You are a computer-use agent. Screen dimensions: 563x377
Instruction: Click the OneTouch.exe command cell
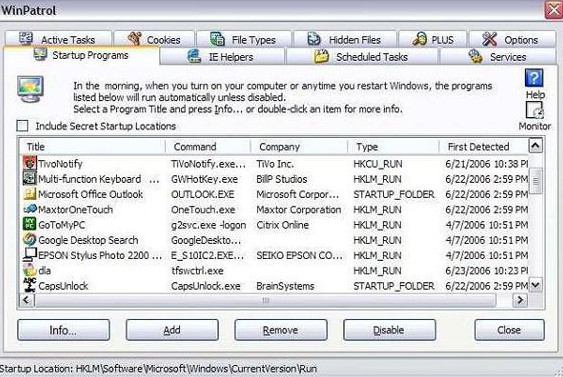click(203, 209)
